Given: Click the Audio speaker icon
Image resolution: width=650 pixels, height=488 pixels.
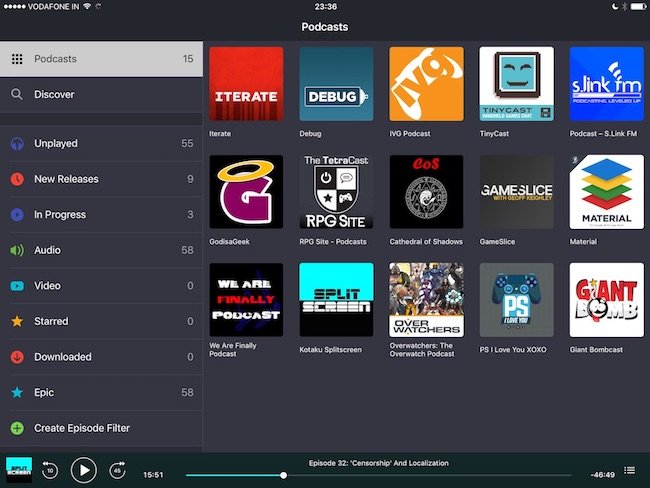Looking at the screenshot, I should tap(17, 250).
